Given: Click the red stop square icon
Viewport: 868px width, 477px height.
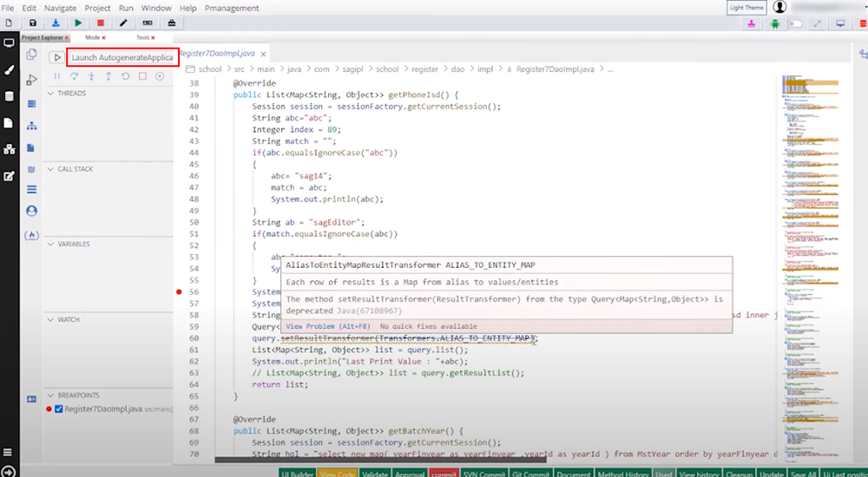Looking at the screenshot, I should [x=101, y=23].
